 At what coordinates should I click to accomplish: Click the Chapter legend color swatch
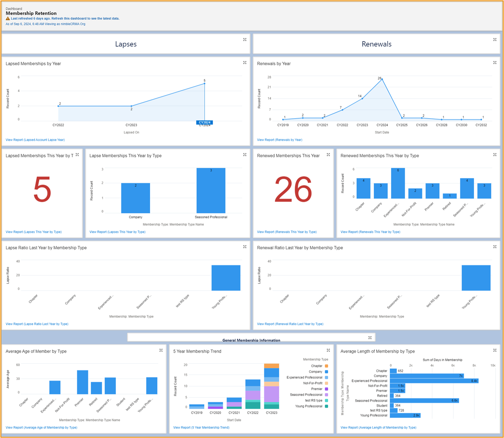(326, 366)
